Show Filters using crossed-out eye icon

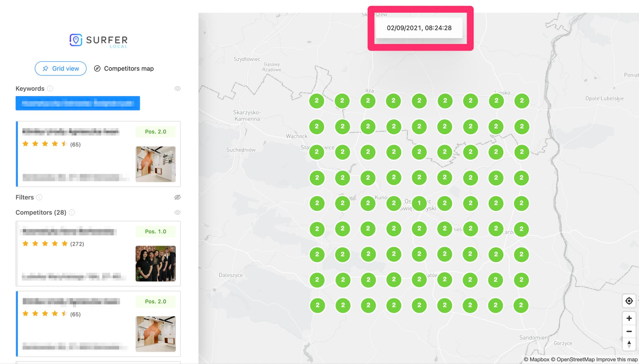[x=177, y=197]
